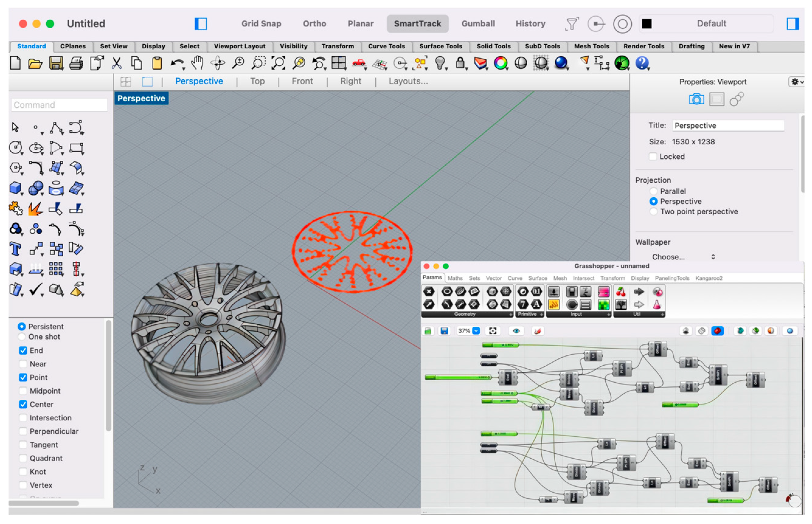Open the color wheel icon
The height and width of the screenshot is (524, 812).
(501, 63)
